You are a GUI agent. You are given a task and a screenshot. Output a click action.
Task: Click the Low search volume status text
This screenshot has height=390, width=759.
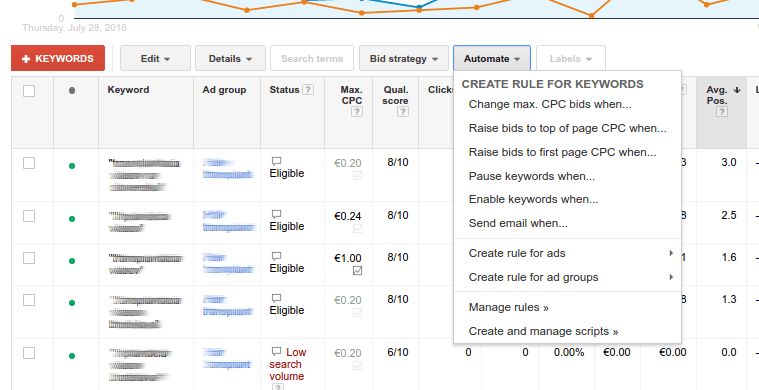point(288,364)
